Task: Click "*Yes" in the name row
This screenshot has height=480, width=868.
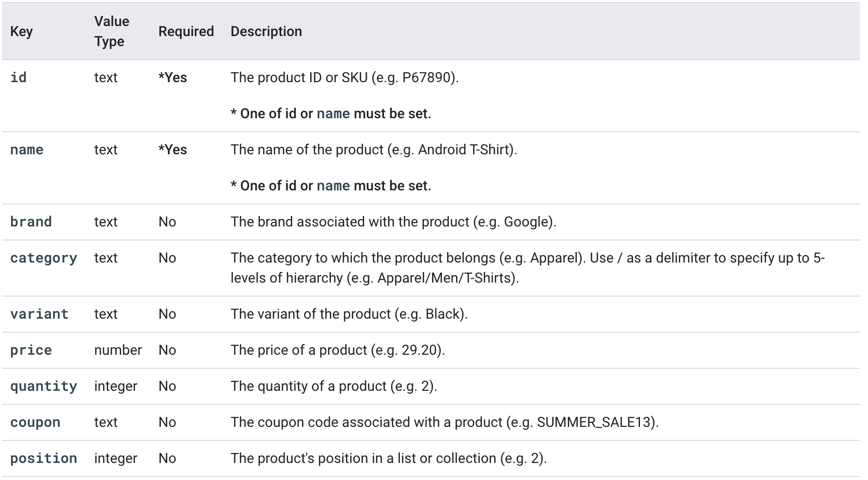Action: (x=172, y=150)
